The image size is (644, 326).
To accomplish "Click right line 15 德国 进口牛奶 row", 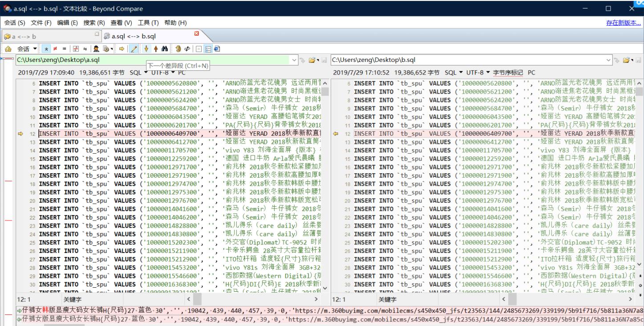I will point(495,159).
